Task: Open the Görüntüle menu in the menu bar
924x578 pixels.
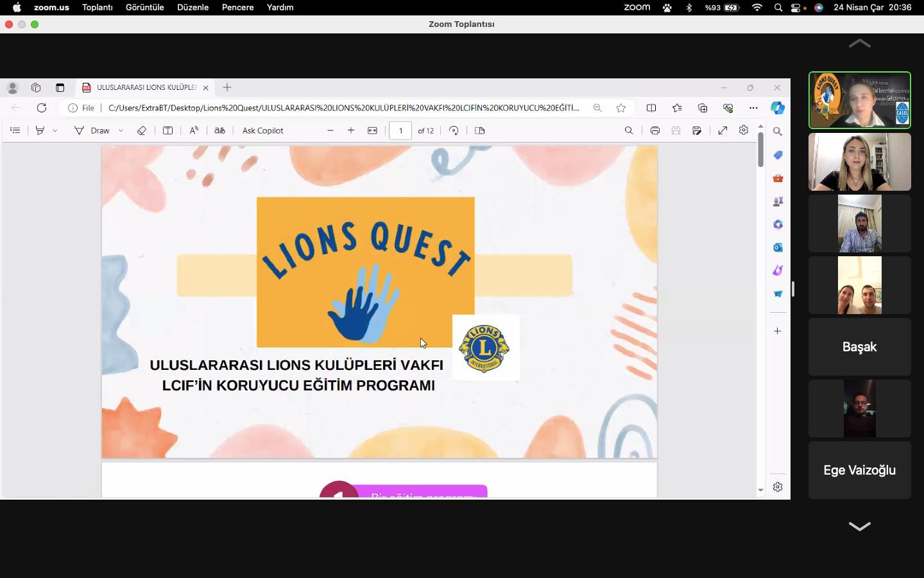Action: coord(145,7)
